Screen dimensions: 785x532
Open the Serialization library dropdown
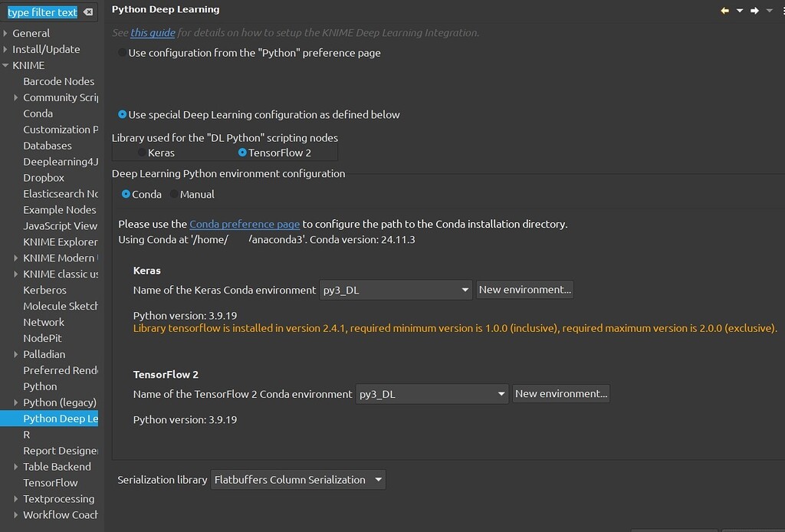(379, 479)
